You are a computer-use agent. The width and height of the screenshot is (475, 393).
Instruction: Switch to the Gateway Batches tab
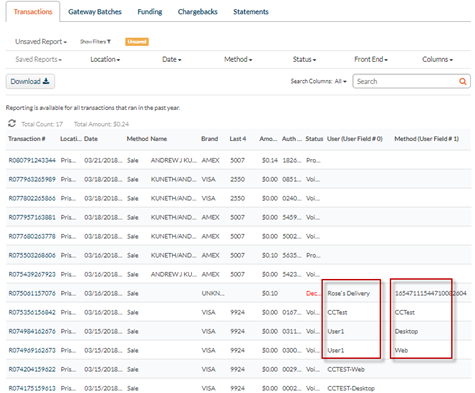[95, 12]
